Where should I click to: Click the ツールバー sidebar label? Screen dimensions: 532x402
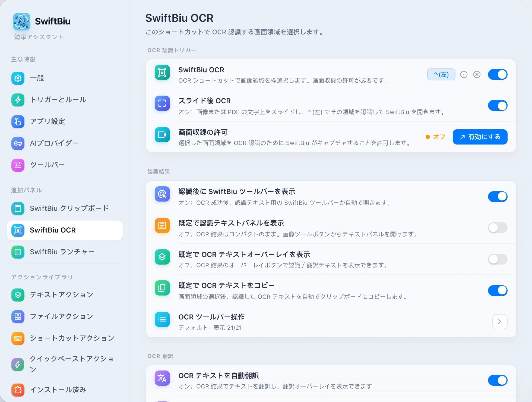point(47,165)
